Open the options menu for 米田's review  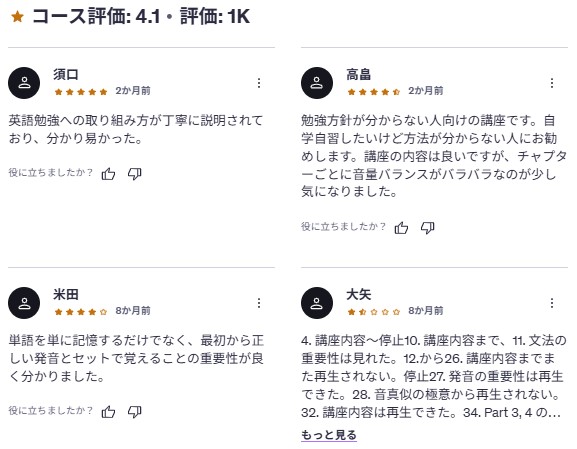(x=259, y=303)
